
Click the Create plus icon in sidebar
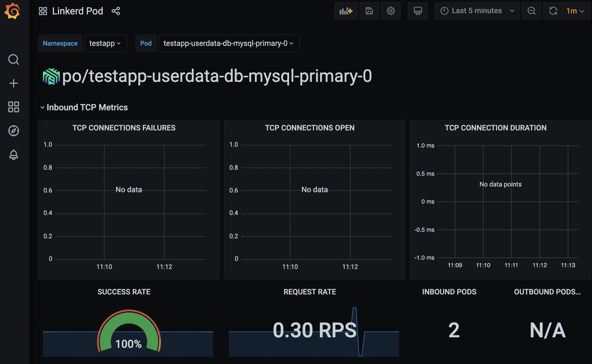click(x=14, y=83)
